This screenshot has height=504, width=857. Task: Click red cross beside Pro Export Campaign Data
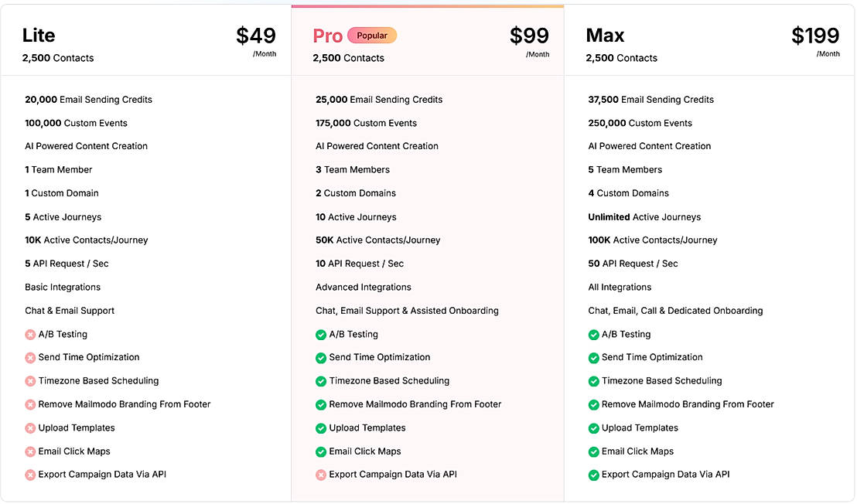pos(321,475)
